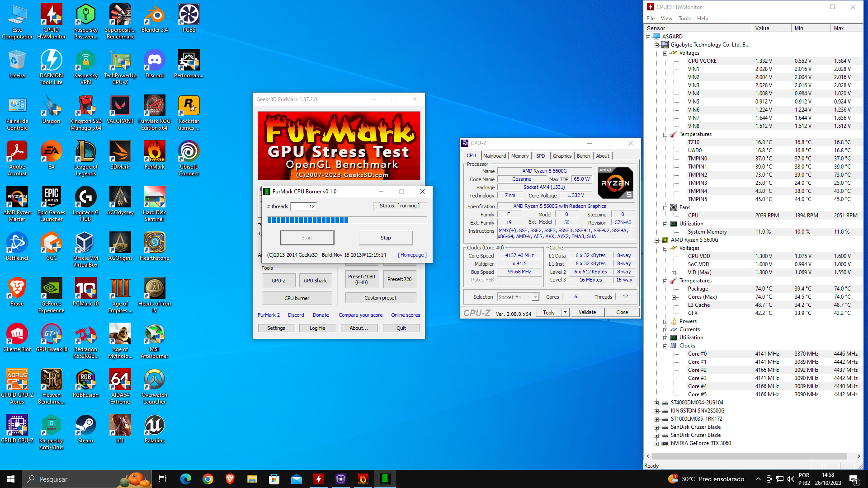Click the taskbar search box Pesquisar

86,479
